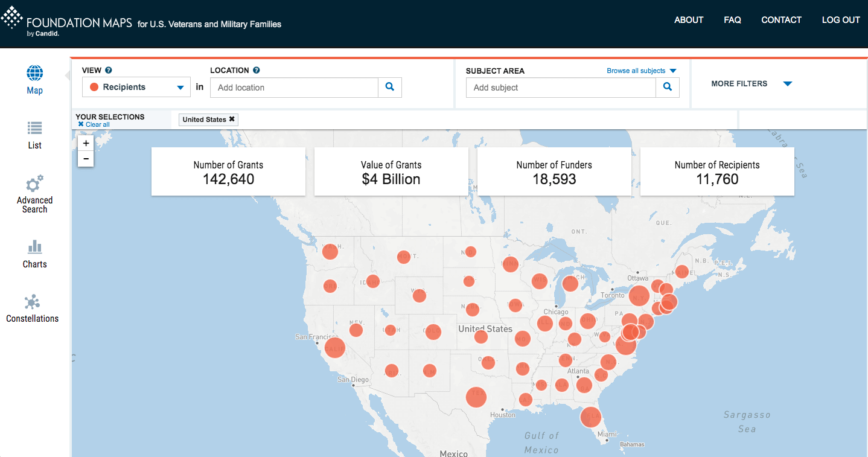Click the subject search magnifier button
This screenshot has width=868, height=457.
(668, 88)
